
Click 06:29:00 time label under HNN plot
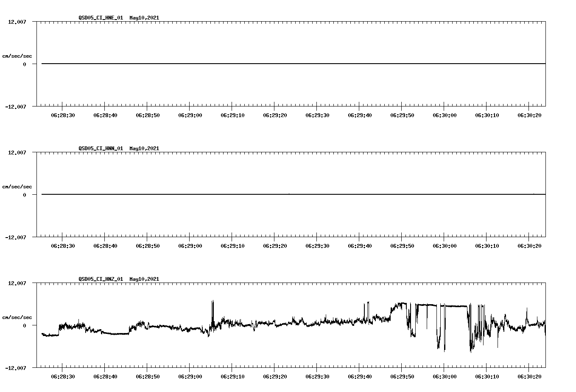pyautogui.click(x=190, y=246)
